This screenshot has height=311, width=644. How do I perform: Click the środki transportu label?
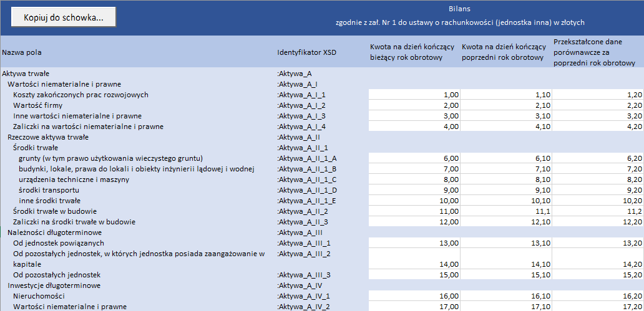click(49, 190)
